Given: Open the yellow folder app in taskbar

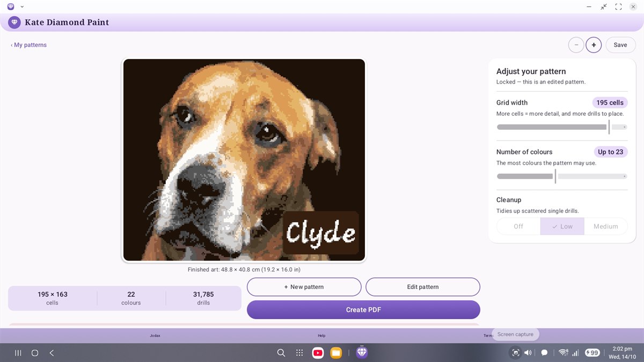Looking at the screenshot, I should pyautogui.click(x=336, y=353).
